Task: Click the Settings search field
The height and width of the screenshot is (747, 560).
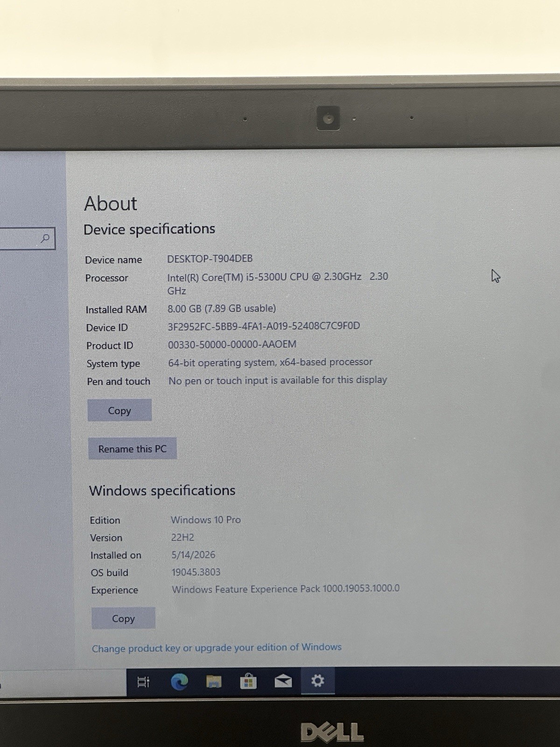Action: pyautogui.click(x=27, y=239)
